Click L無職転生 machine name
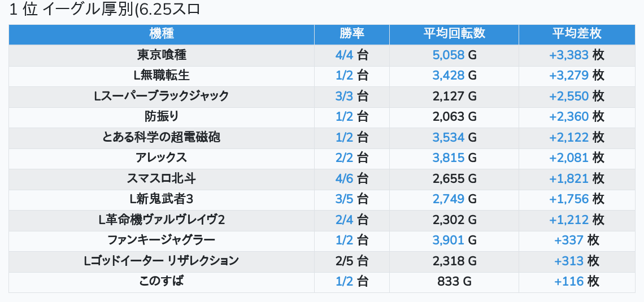644x302 pixels. [x=162, y=76]
